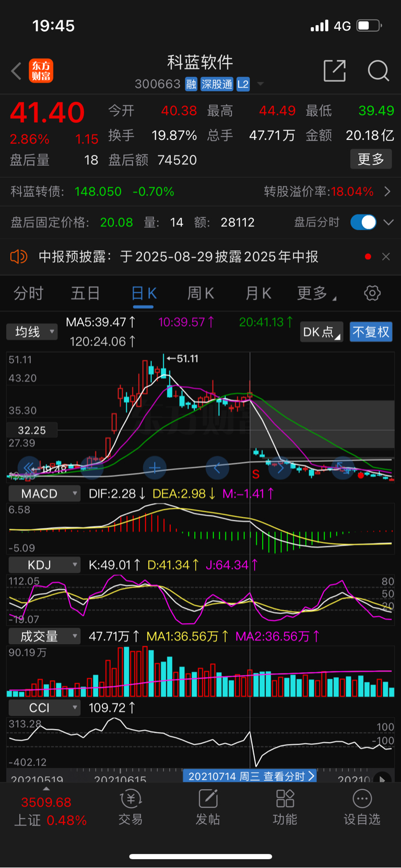The height and width of the screenshot is (868, 401).
Task: Tap the 4G signal status indicator
Action: [342, 26]
